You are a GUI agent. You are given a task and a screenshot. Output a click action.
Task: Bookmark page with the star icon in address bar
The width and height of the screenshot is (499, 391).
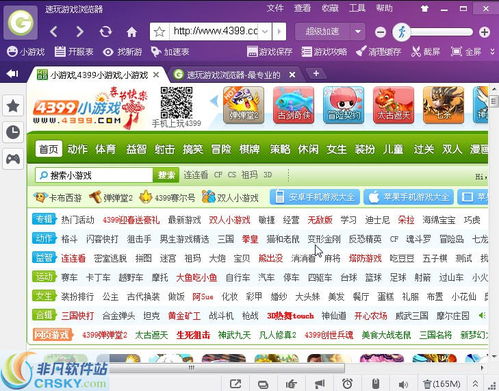[160, 32]
